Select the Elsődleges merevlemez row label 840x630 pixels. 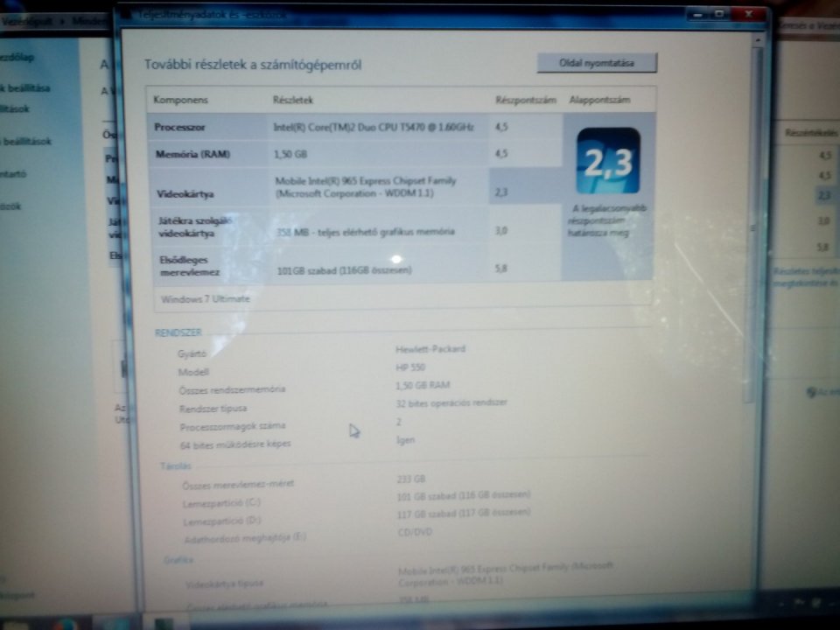tap(190, 266)
